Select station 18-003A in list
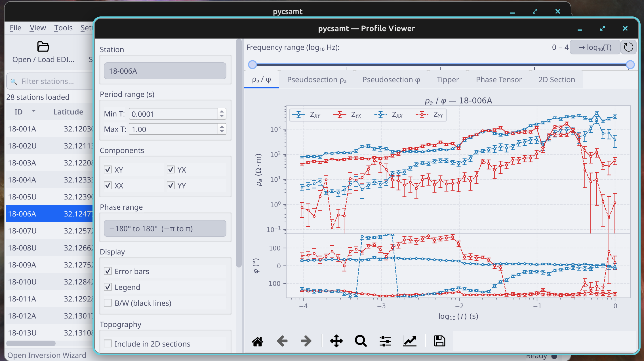The width and height of the screenshot is (644, 361). (50, 163)
